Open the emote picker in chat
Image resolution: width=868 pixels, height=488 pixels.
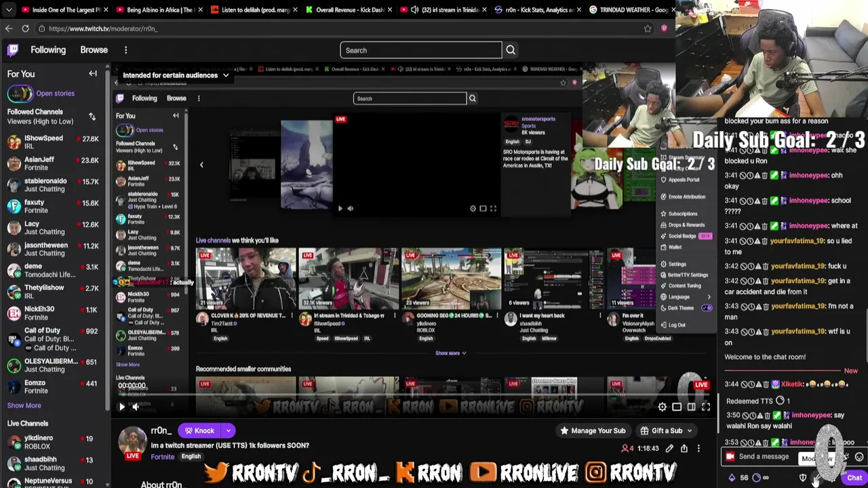(x=859, y=457)
